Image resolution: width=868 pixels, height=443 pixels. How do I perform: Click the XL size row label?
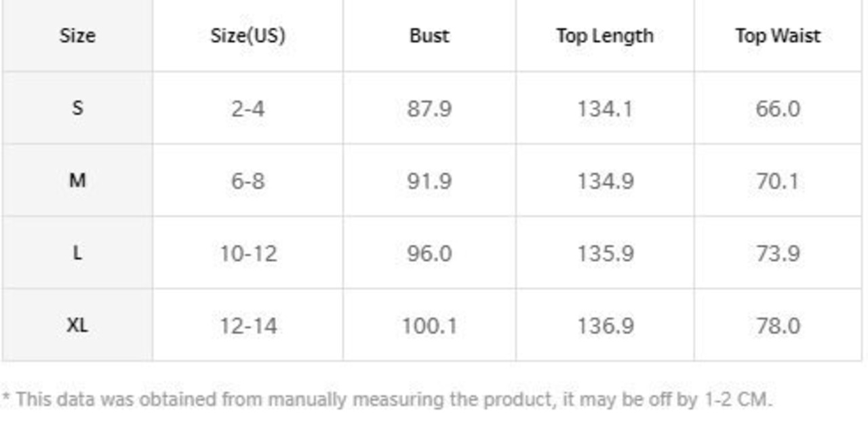(x=77, y=326)
